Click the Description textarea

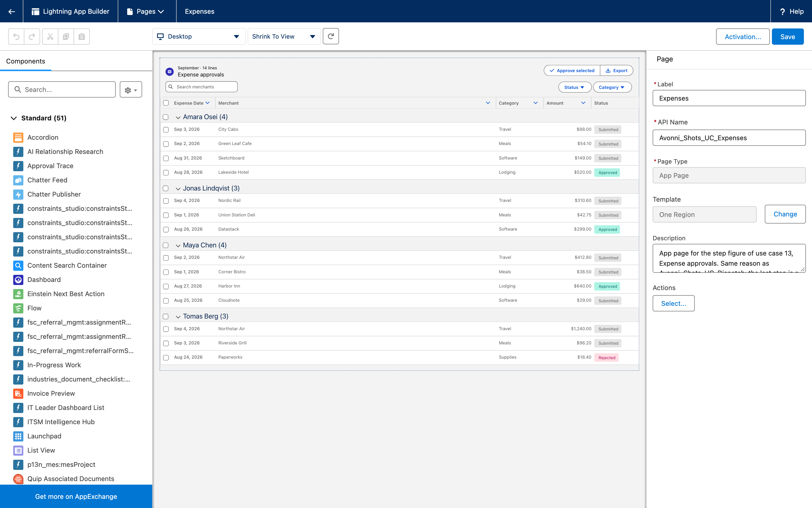[729, 258]
